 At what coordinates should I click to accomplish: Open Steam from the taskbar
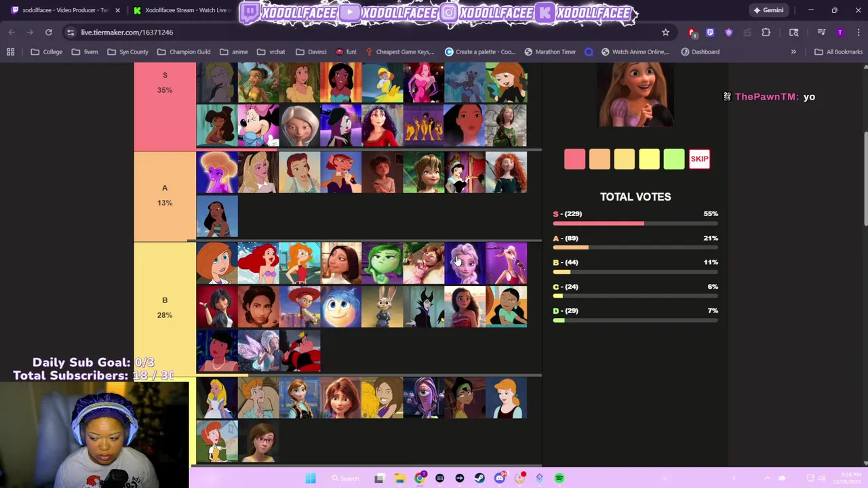479,479
